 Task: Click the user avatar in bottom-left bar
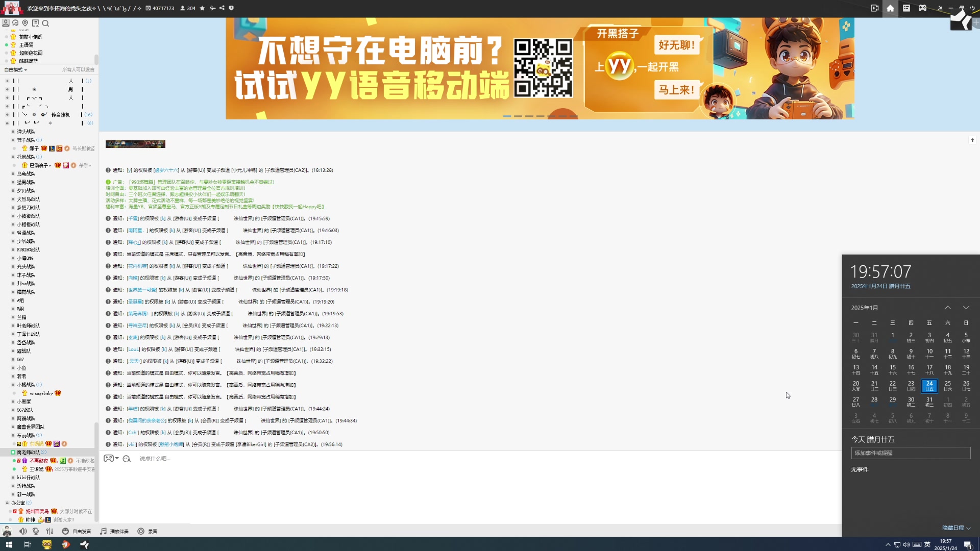(x=7, y=531)
